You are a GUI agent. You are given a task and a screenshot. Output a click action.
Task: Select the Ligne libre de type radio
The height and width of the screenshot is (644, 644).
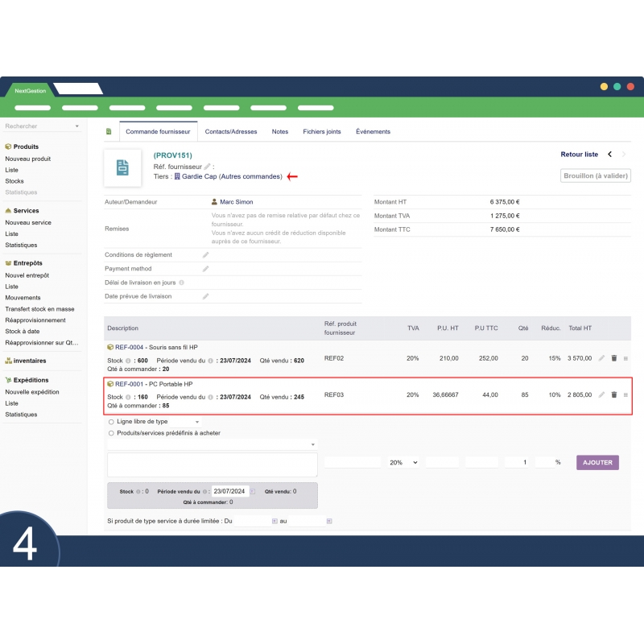point(111,422)
